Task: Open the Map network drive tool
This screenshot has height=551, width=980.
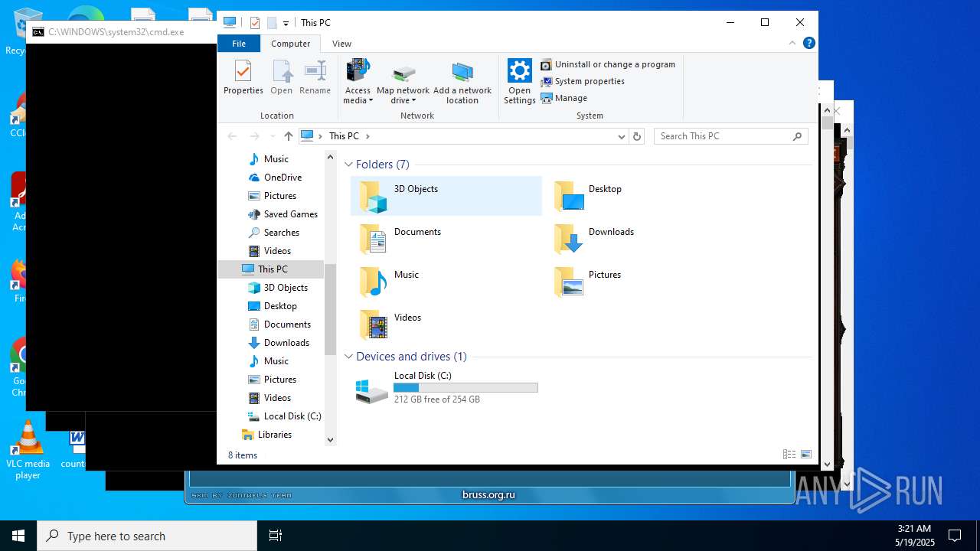Action: tap(403, 82)
